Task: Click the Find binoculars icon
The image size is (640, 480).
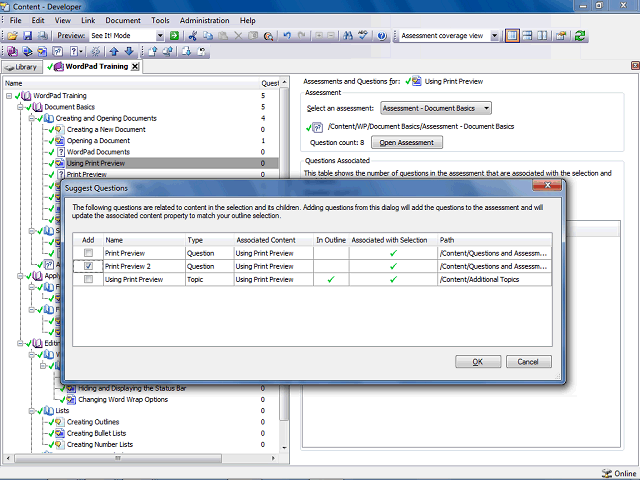Action: [x=348, y=36]
